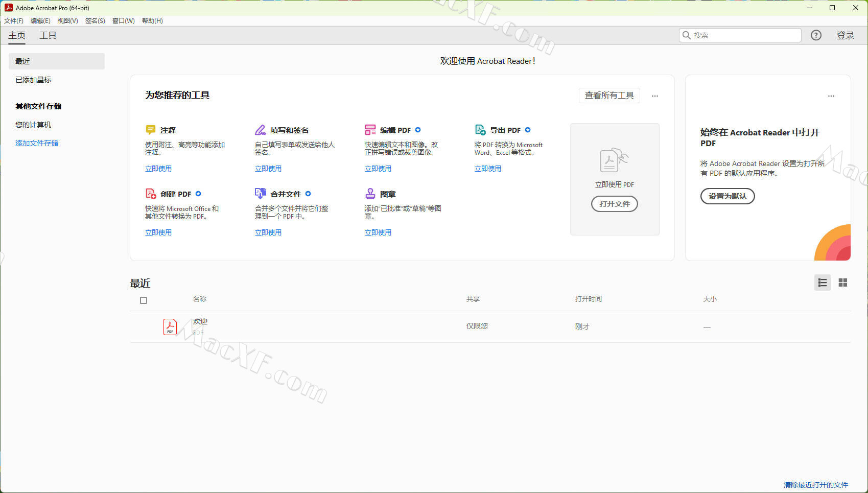Click the 合并文件 tool icon
The width and height of the screenshot is (868, 493).
click(x=260, y=194)
